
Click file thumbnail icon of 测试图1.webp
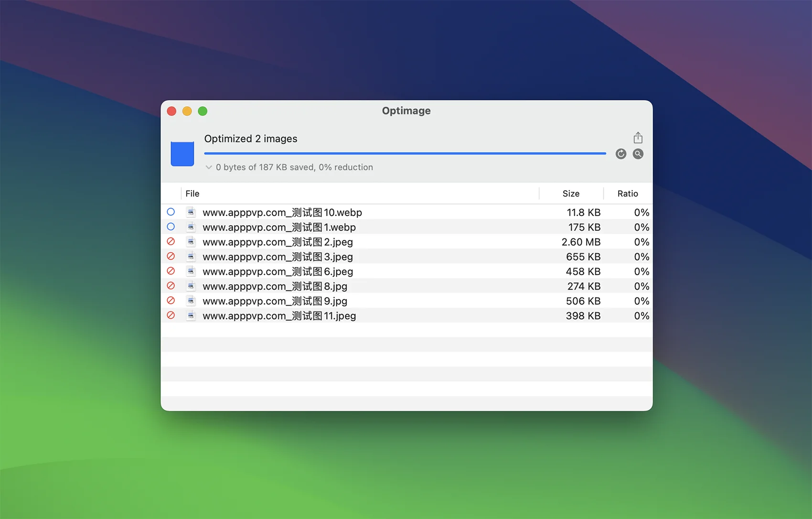(191, 227)
